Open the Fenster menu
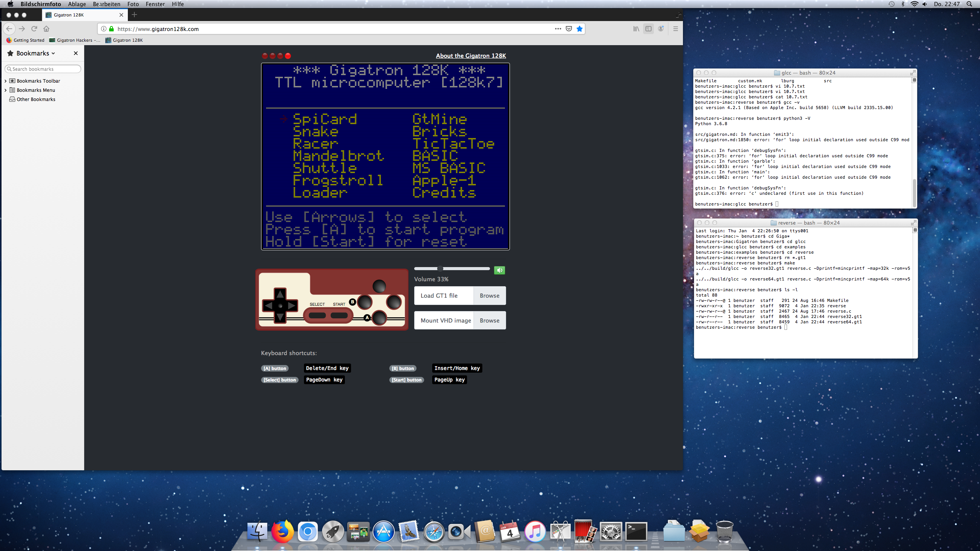This screenshot has height=551, width=980. click(155, 4)
